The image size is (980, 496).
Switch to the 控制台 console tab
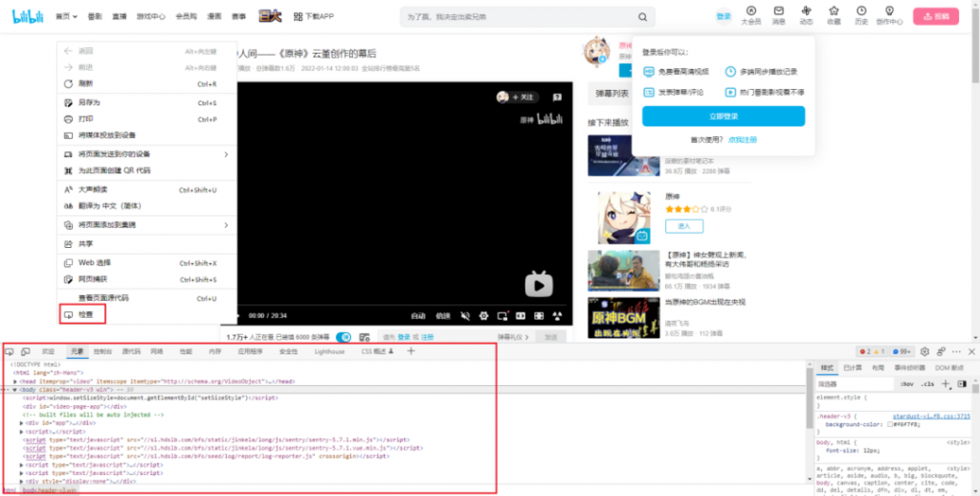pos(102,352)
